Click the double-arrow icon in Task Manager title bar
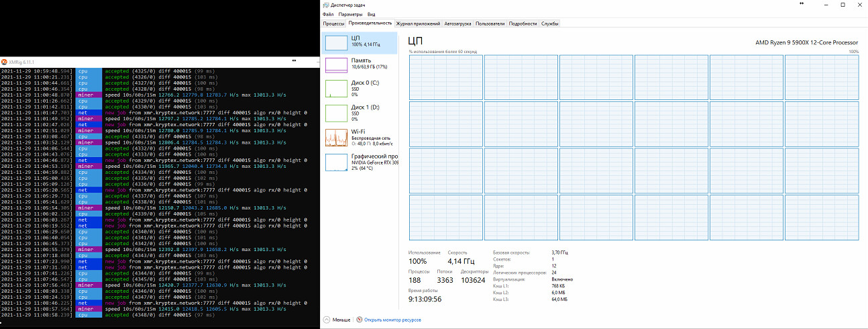The height and width of the screenshot is (329, 868). [802, 4]
